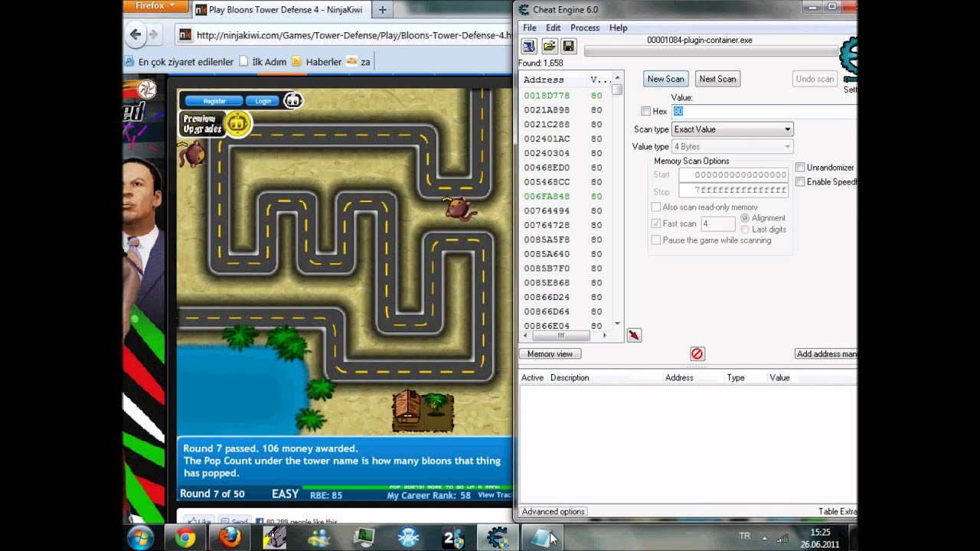Image resolution: width=980 pixels, height=551 pixels.
Task: Open the İlk Adım bookmark
Action: tap(263, 62)
